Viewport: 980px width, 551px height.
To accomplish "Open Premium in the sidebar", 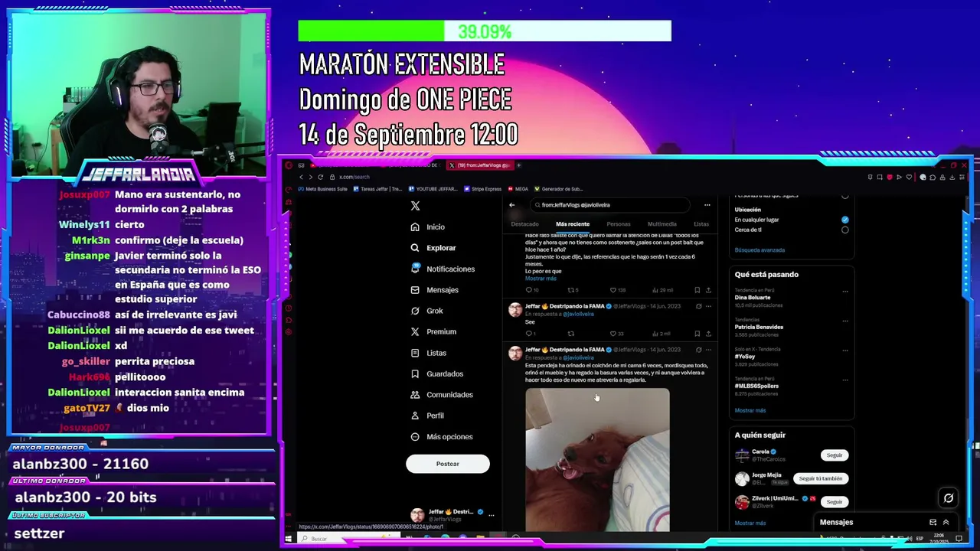I will 433,332.
